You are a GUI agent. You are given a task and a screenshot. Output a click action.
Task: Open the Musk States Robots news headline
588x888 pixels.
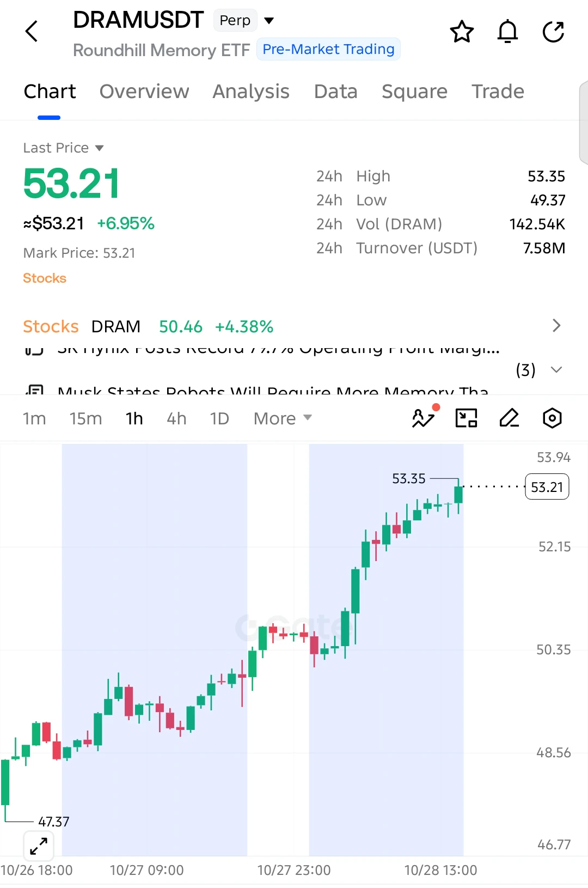(x=272, y=390)
